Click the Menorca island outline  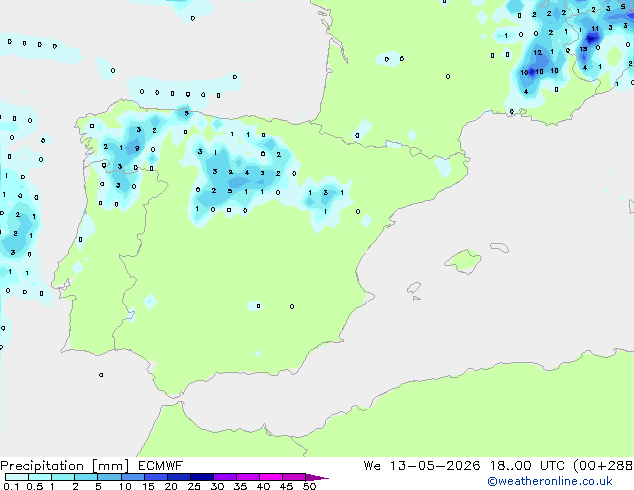(x=499, y=247)
